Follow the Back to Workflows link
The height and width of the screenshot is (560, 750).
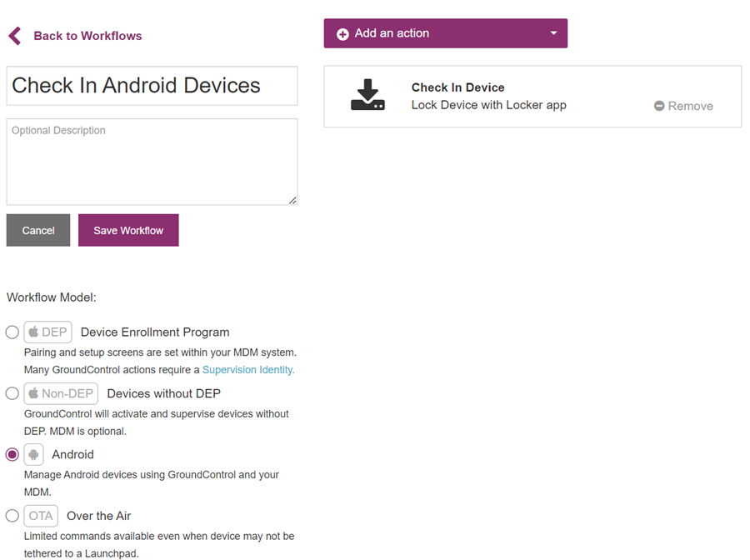coord(87,36)
